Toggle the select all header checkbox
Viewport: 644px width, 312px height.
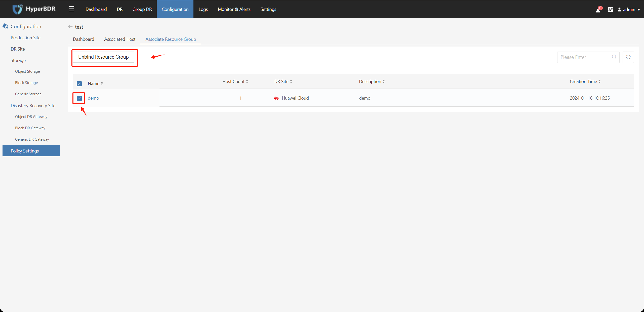[79, 83]
